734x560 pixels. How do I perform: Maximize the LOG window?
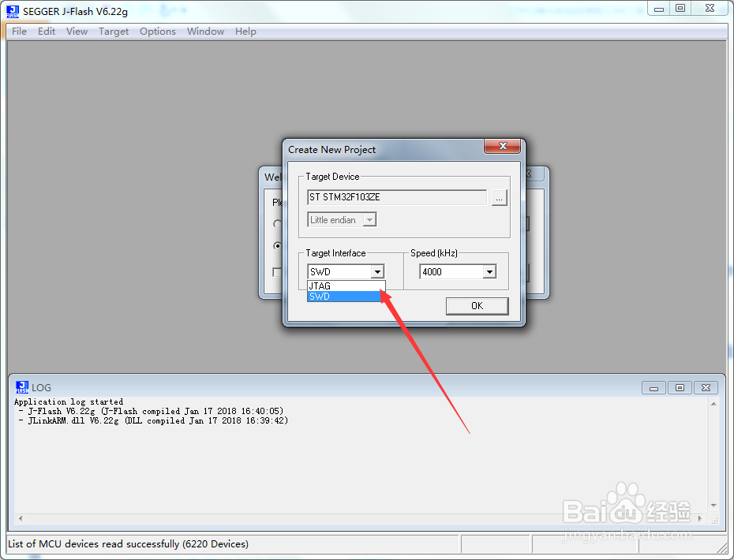(680, 388)
